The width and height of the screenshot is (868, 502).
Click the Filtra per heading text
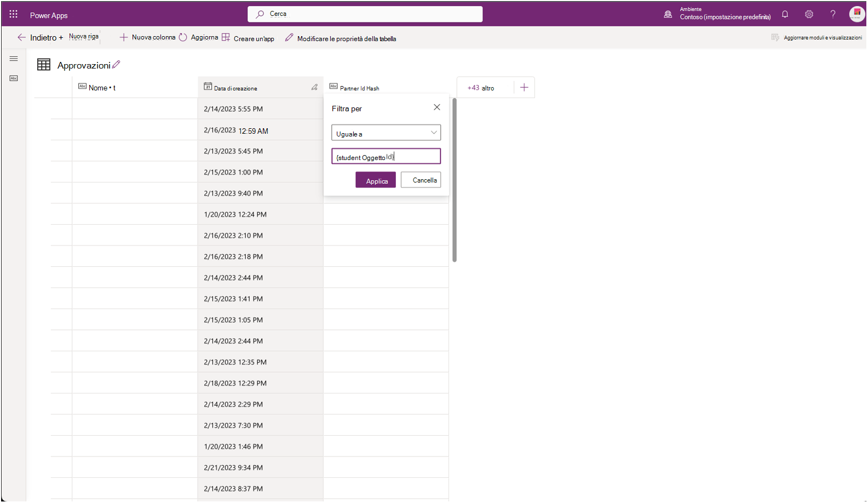pos(347,109)
